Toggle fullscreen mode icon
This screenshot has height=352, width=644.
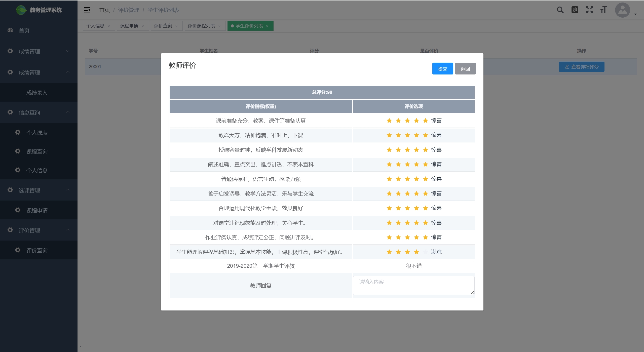coord(589,10)
